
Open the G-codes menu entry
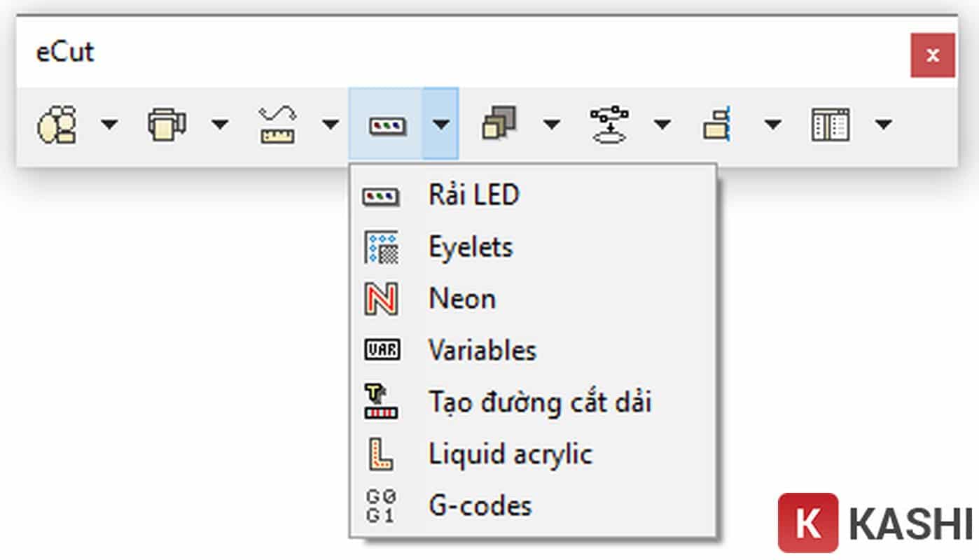click(x=480, y=505)
